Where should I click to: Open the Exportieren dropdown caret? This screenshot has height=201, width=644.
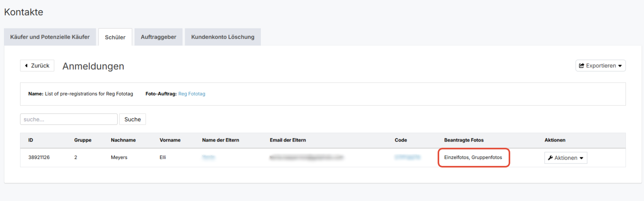[620, 66]
